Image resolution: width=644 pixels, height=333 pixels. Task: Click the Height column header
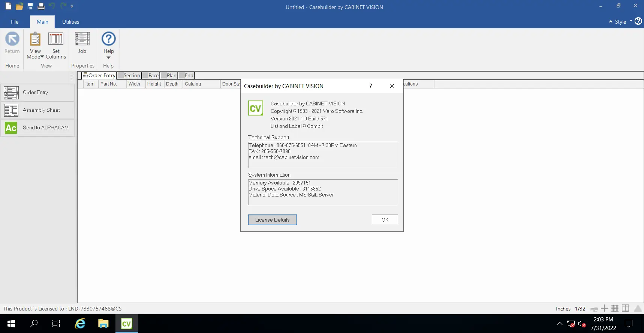[x=154, y=84]
